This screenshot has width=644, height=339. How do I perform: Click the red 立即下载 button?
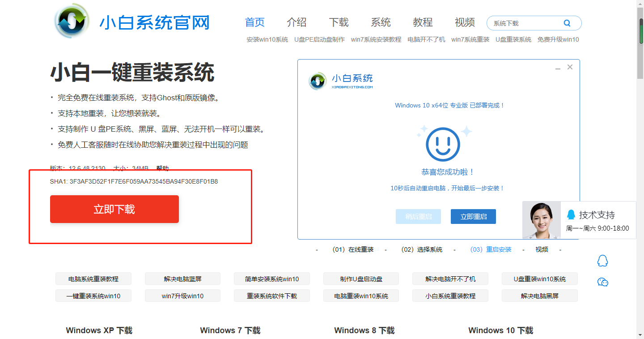pyautogui.click(x=114, y=209)
